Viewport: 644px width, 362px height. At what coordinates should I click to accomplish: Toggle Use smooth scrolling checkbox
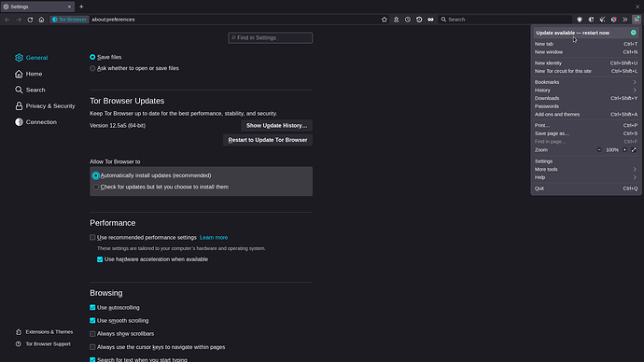(92, 321)
